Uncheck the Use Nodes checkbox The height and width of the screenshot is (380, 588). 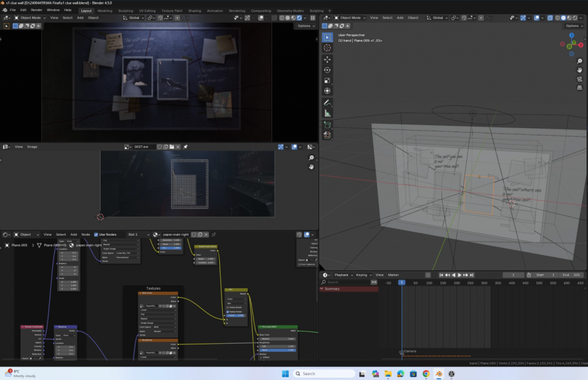click(96, 235)
